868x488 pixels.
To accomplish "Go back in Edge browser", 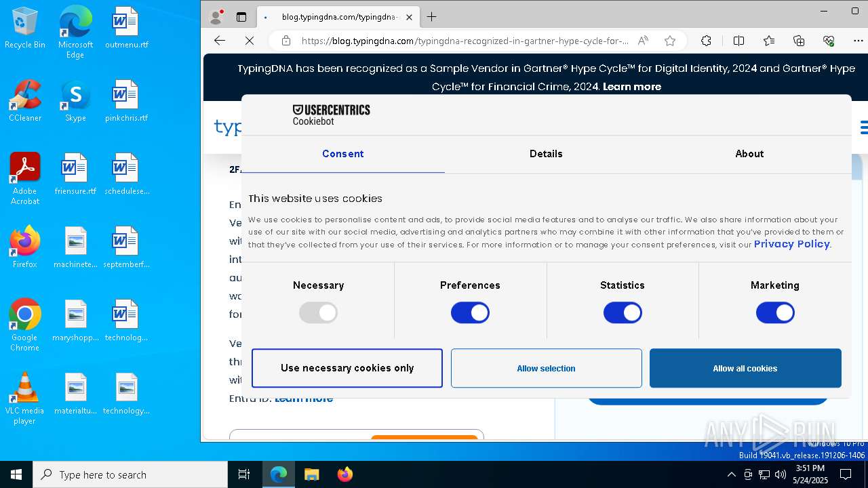I will (220, 41).
